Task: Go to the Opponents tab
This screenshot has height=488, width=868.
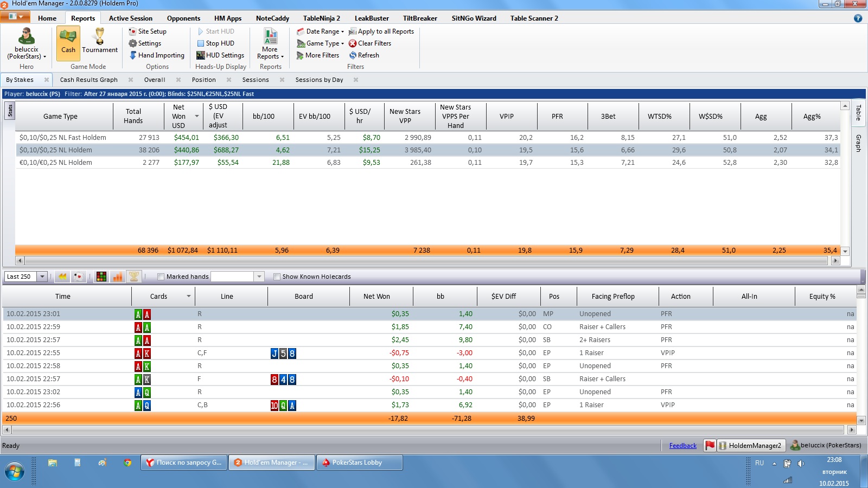Action: [x=183, y=18]
